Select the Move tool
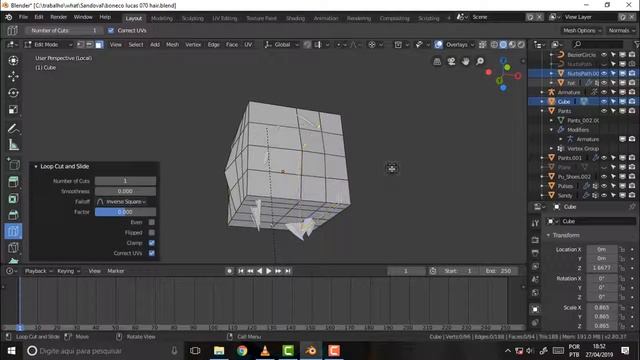This screenshot has width=640, height=360. click(x=13, y=77)
